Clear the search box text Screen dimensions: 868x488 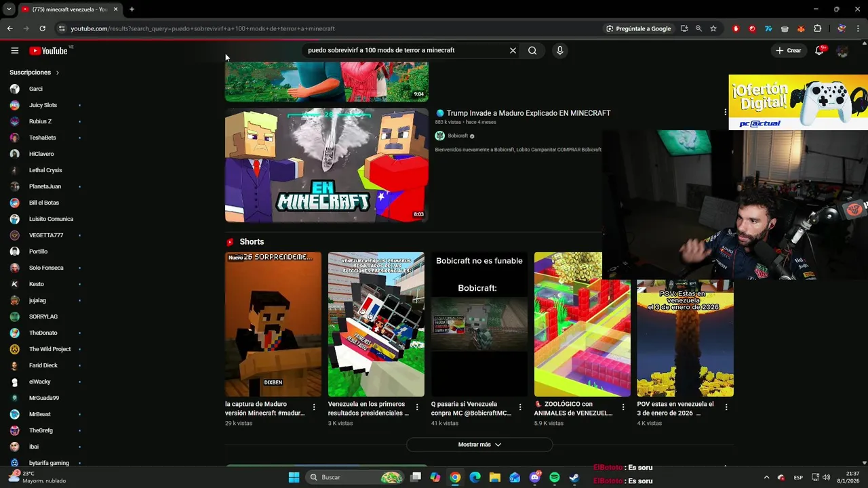point(513,50)
